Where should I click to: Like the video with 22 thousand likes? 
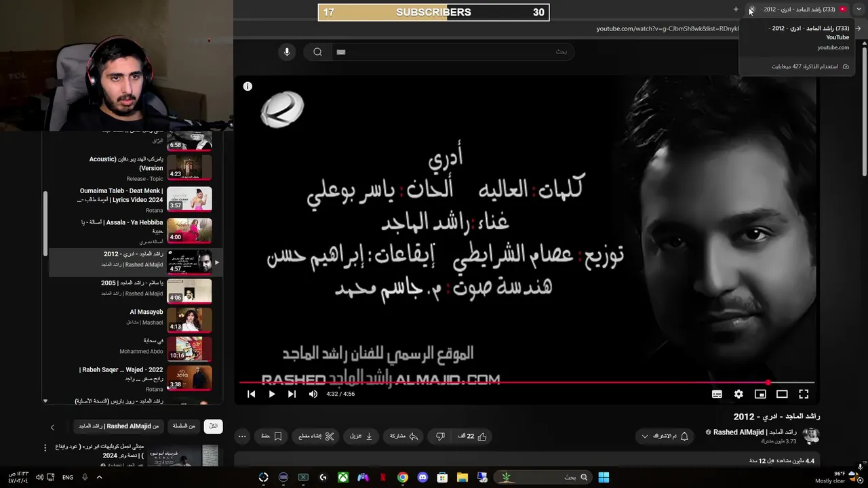pos(473,436)
